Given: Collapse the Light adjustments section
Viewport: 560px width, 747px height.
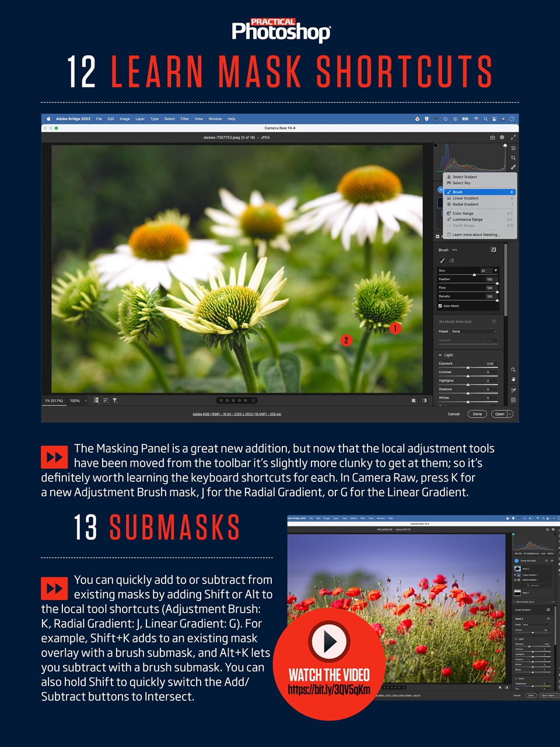Looking at the screenshot, I should click(440, 355).
